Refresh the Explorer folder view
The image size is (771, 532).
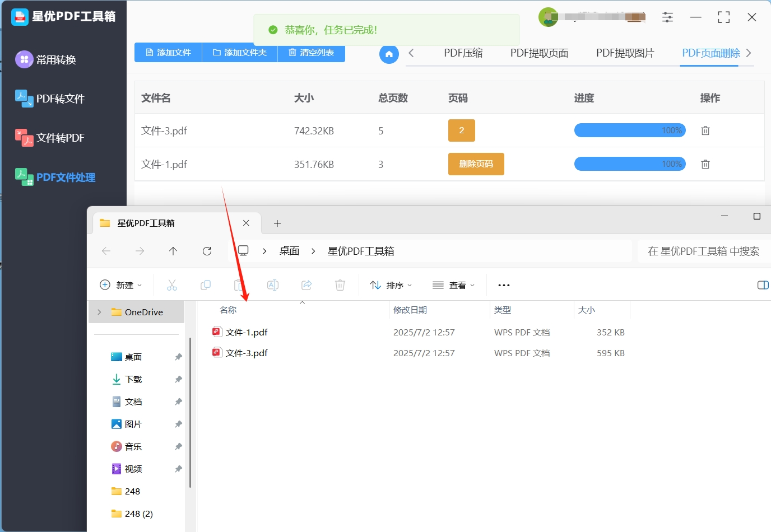207,251
